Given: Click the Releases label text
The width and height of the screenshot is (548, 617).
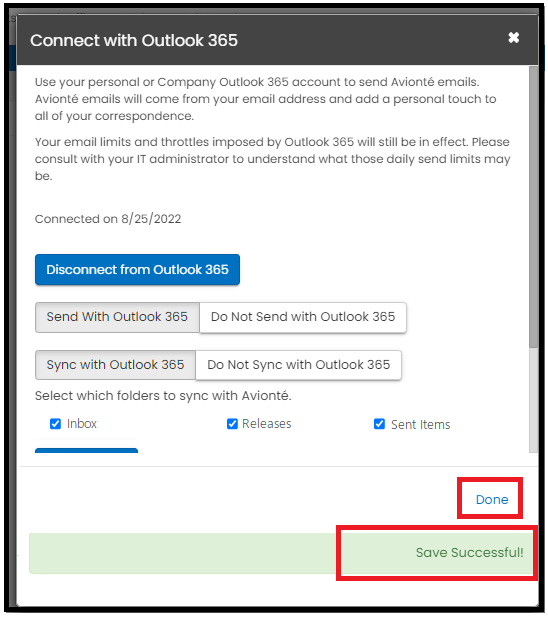Looking at the screenshot, I should click(267, 424).
